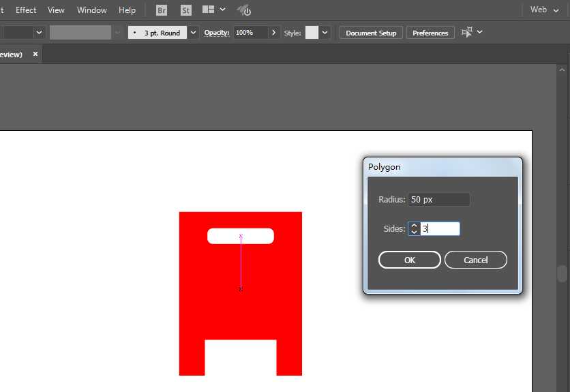
Task: Click the Radius input field
Action: pos(438,200)
